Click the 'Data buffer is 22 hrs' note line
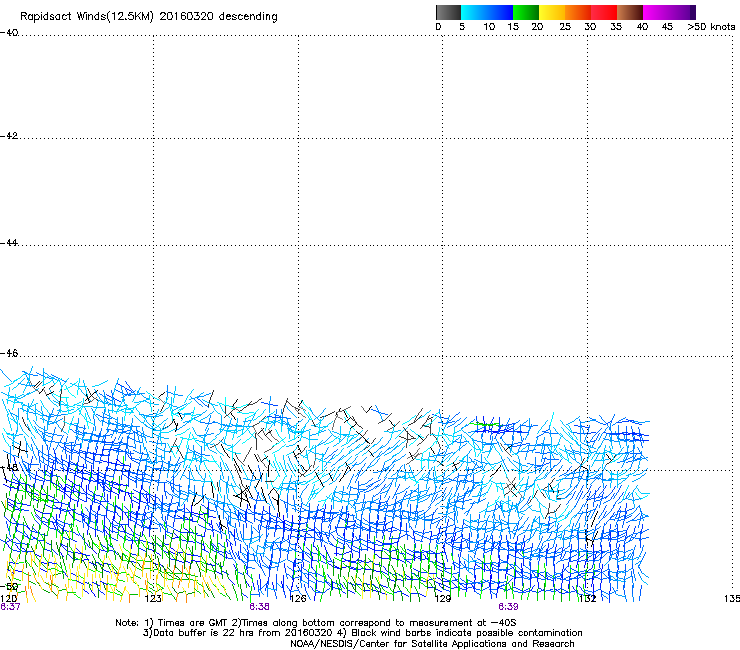Screen dimensions: 740x650 point(362,633)
